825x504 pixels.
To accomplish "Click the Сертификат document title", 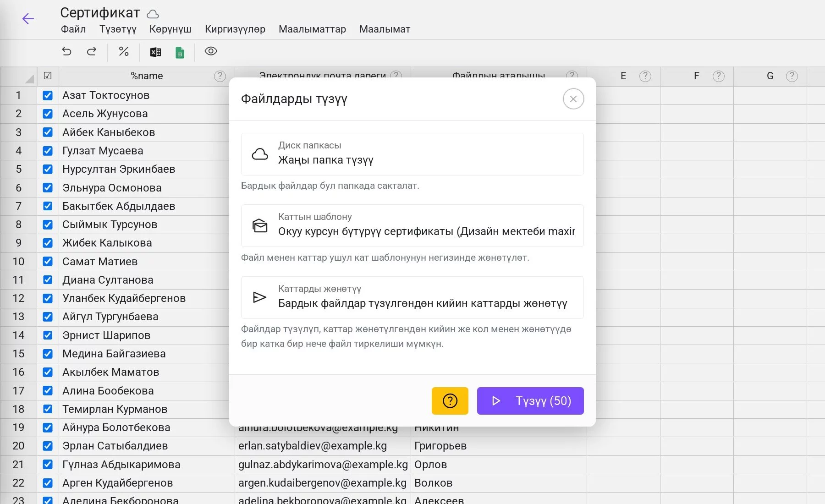I will (100, 13).
